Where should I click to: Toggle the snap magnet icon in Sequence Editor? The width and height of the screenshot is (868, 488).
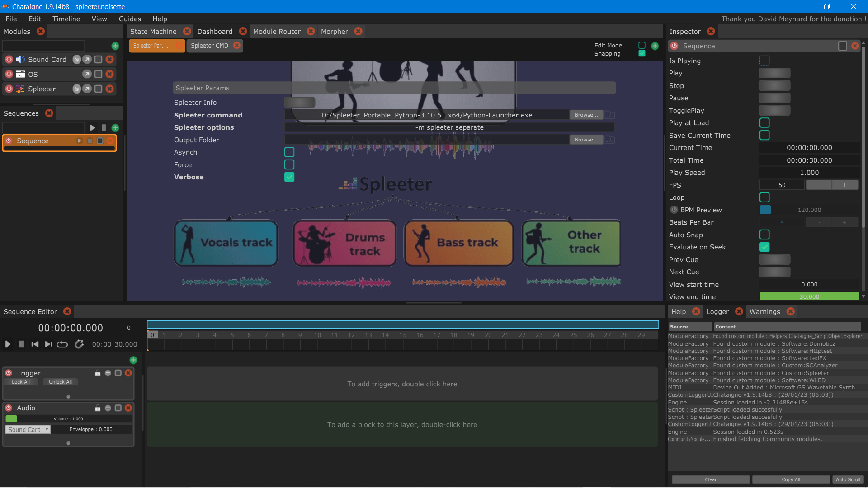point(79,344)
